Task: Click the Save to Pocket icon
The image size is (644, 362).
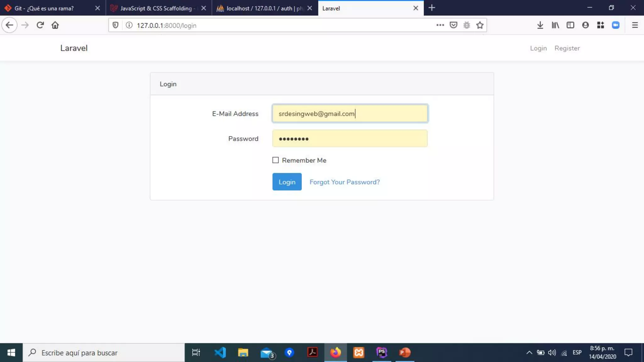Action: point(453,25)
